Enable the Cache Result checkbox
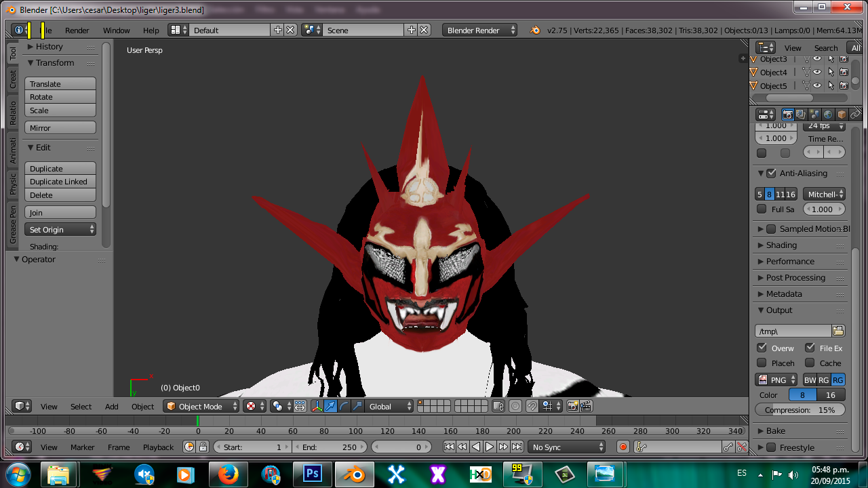Screen dimensions: 868x488 810,363
